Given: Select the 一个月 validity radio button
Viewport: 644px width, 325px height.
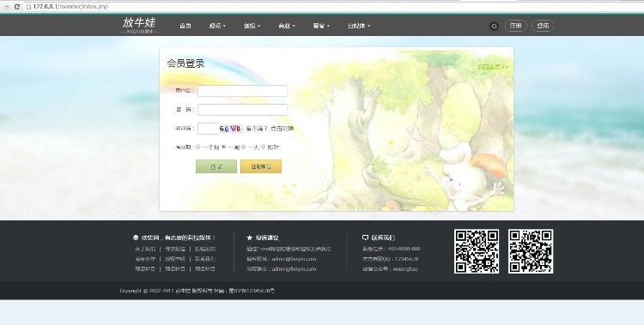Looking at the screenshot, I should tap(198, 147).
